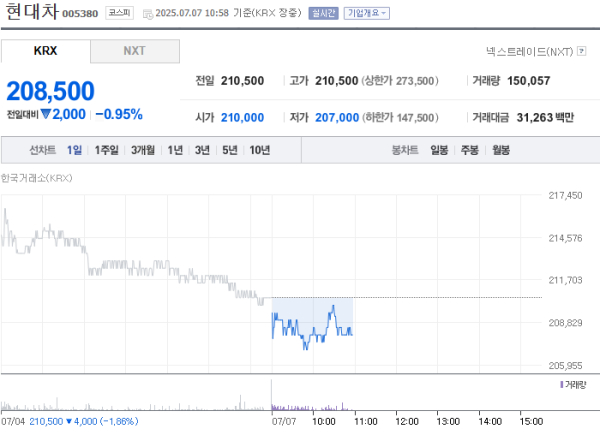
Task: Select the 3개월 line chart period
Action: 143,150
